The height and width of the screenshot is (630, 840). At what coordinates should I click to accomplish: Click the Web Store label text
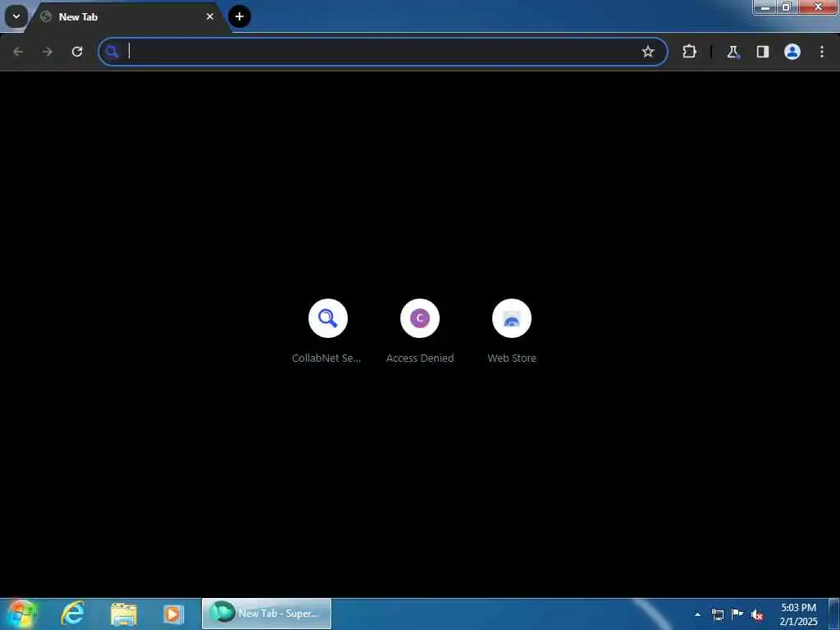pyautogui.click(x=512, y=358)
